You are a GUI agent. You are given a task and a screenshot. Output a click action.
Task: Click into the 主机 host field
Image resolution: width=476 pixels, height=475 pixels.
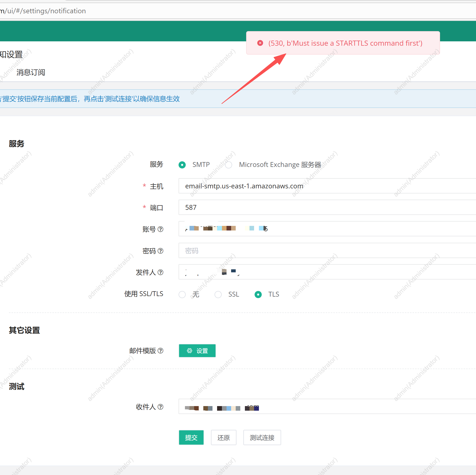327,186
